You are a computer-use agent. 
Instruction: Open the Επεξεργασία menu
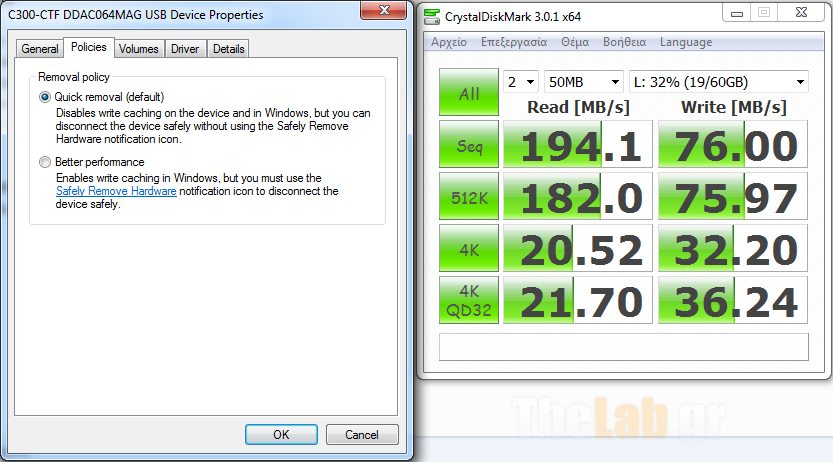514,42
